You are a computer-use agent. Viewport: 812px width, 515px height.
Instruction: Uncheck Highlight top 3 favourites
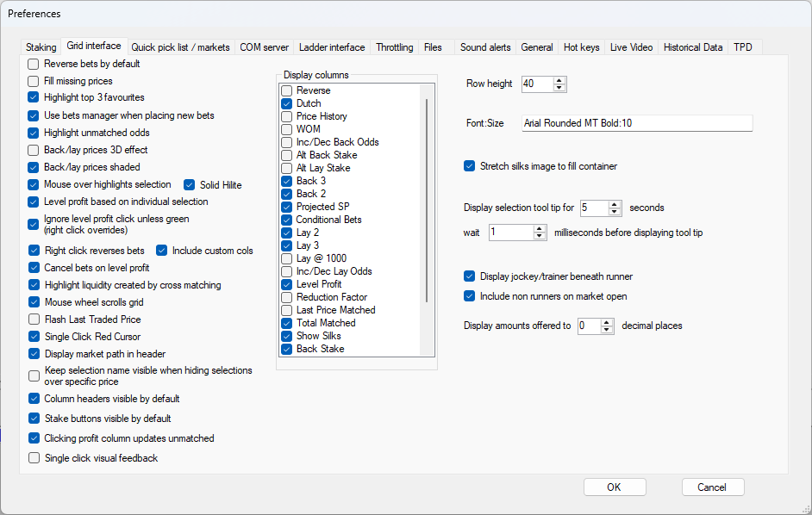[x=33, y=97]
